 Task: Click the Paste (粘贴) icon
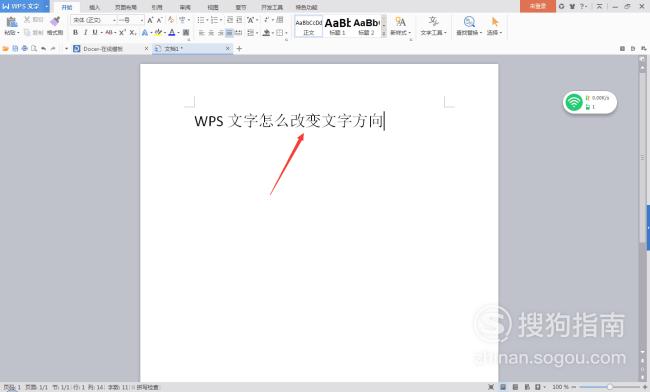tap(12, 22)
